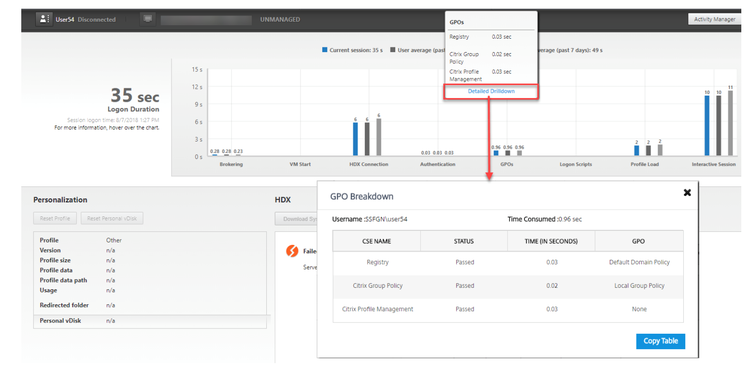
Task: Click the Profile data path row label
Action: pyautogui.click(x=63, y=280)
